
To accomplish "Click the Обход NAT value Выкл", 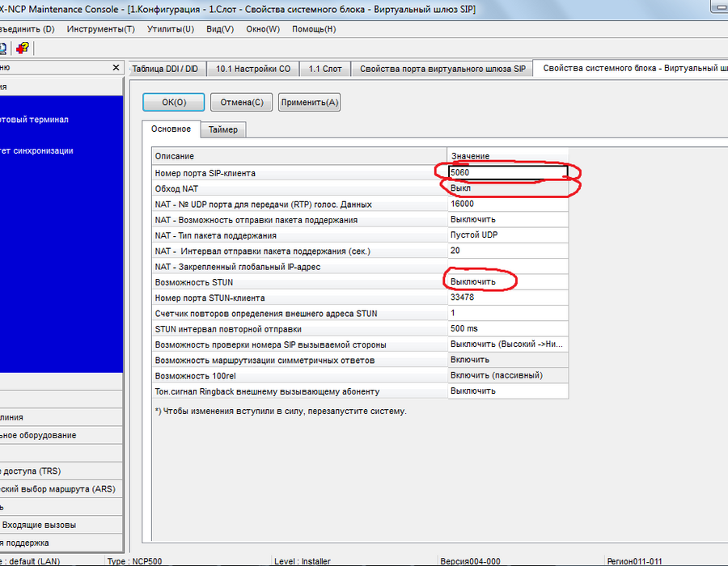I will coord(508,188).
